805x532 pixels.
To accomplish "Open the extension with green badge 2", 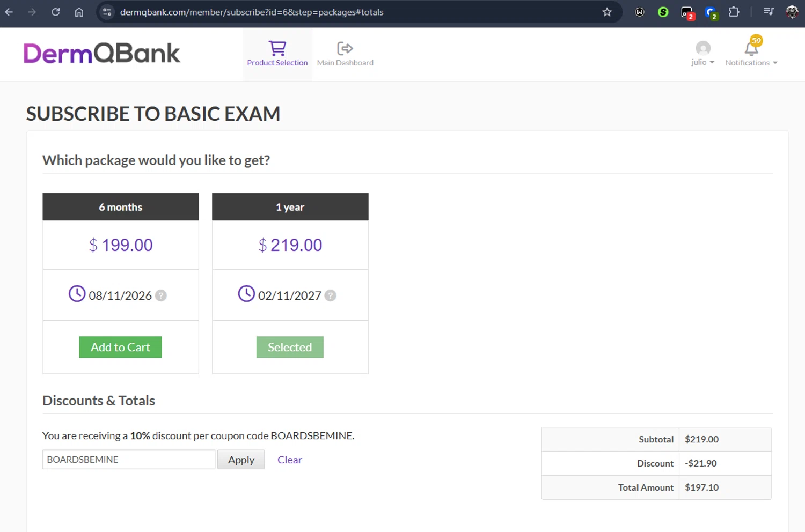I will (x=711, y=13).
